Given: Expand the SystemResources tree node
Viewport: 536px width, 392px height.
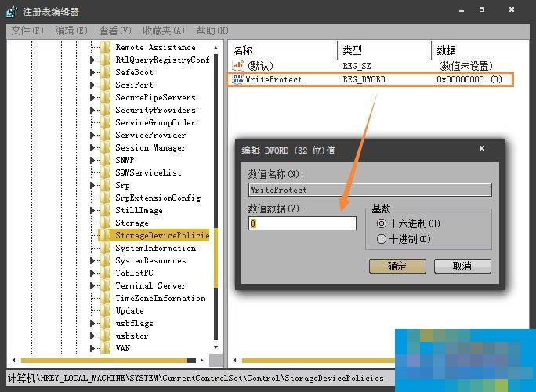Looking at the screenshot, I should [92, 260].
